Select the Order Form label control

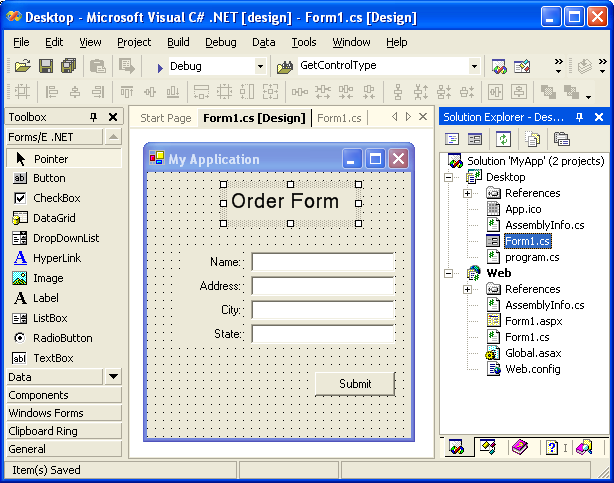point(291,204)
